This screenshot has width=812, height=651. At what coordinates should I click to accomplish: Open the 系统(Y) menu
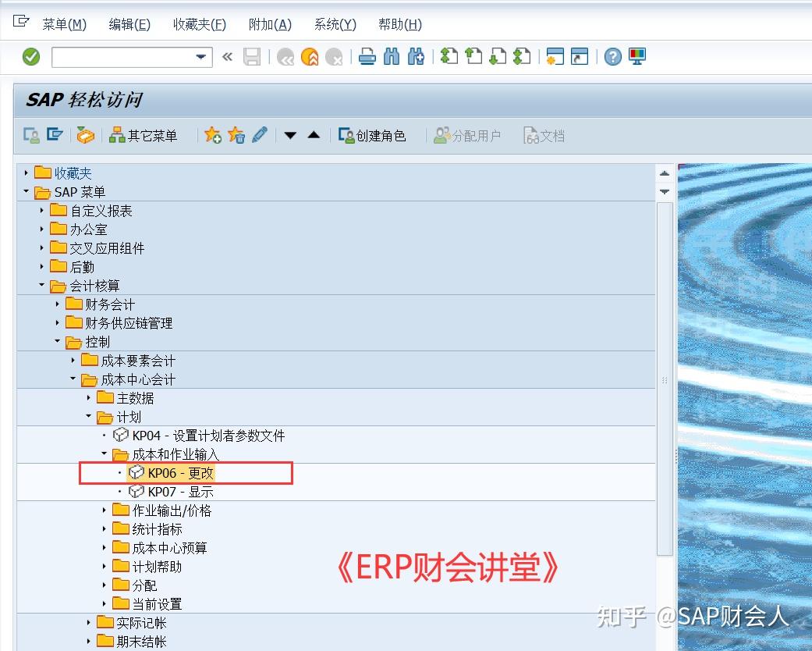click(x=334, y=24)
